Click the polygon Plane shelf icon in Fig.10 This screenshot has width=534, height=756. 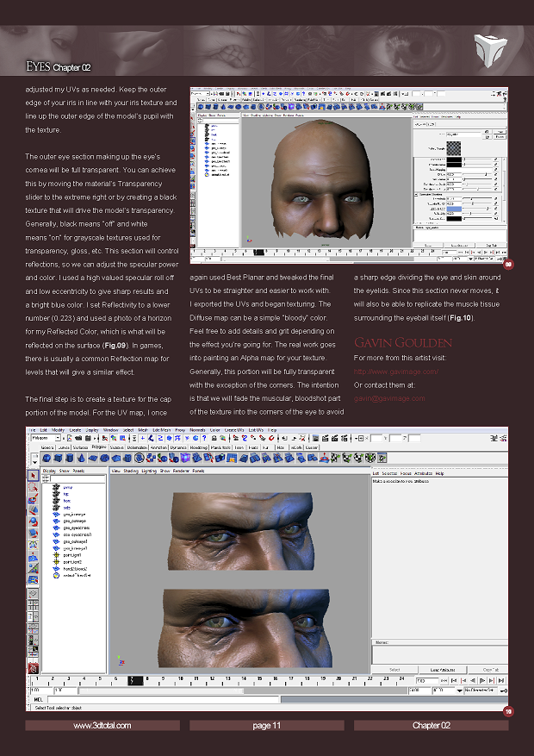coord(93,458)
